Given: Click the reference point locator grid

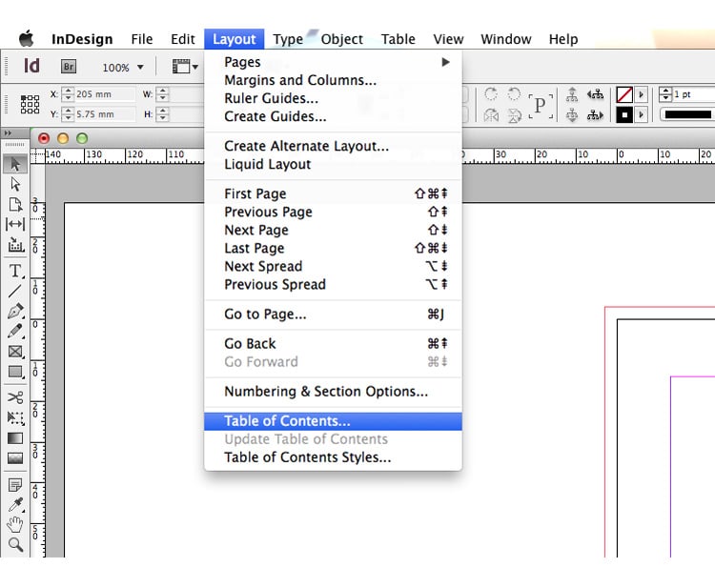Looking at the screenshot, I should tap(30, 105).
